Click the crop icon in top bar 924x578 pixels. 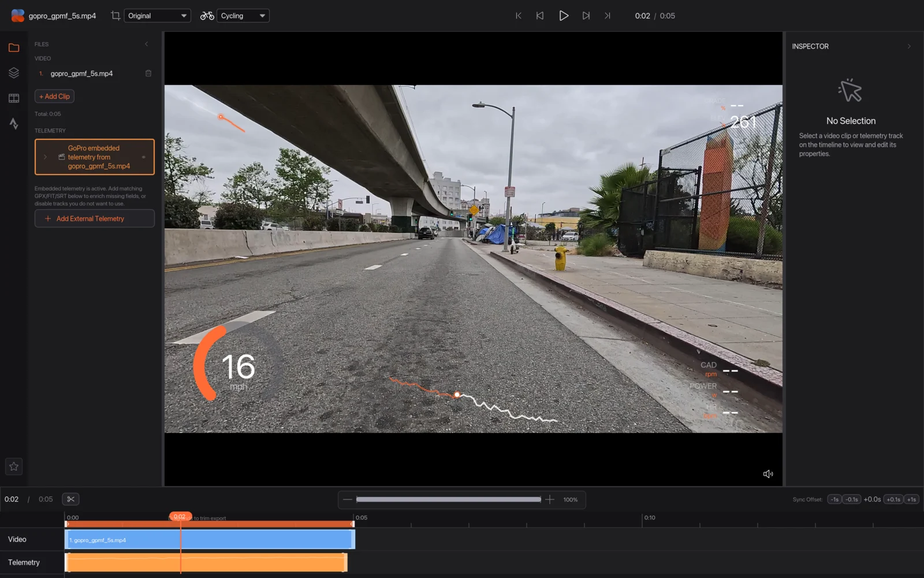[x=115, y=16]
